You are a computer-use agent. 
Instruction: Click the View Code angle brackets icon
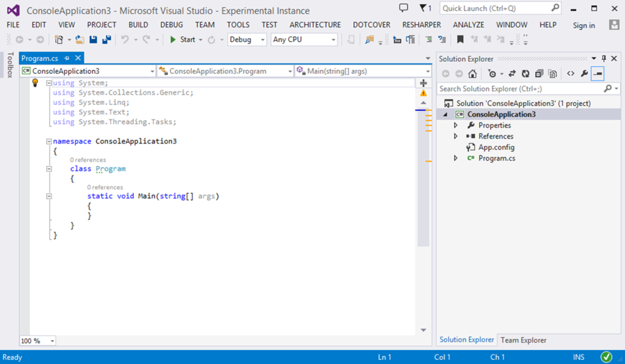pos(571,73)
